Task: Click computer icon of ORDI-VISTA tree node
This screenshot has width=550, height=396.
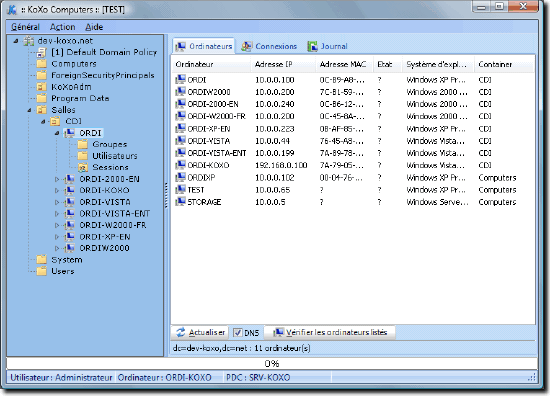Action: [x=70, y=202]
